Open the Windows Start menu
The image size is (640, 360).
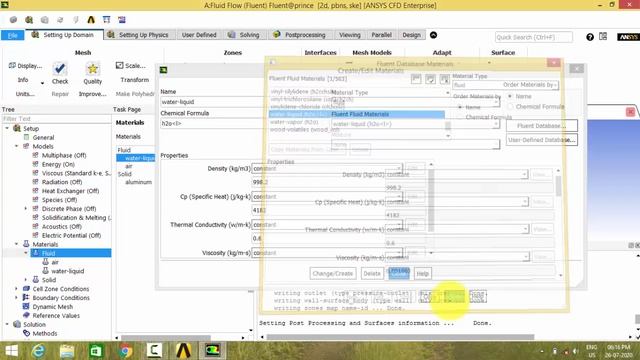pyautogui.click(x=11, y=350)
